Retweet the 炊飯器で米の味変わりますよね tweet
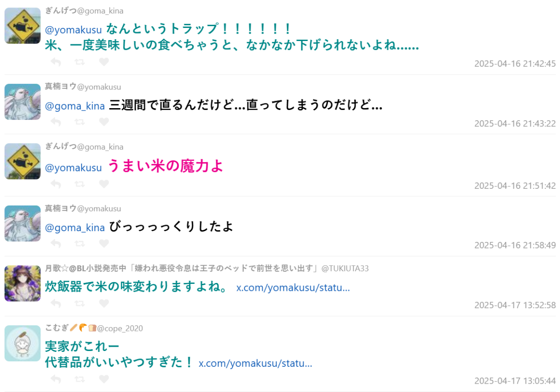The height and width of the screenshot is (392, 560). [80, 303]
